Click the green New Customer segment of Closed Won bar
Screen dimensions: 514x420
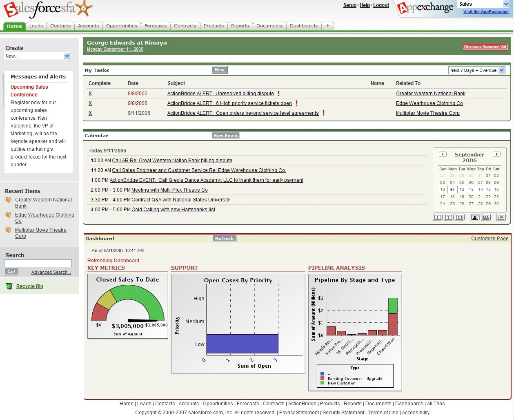click(393, 306)
